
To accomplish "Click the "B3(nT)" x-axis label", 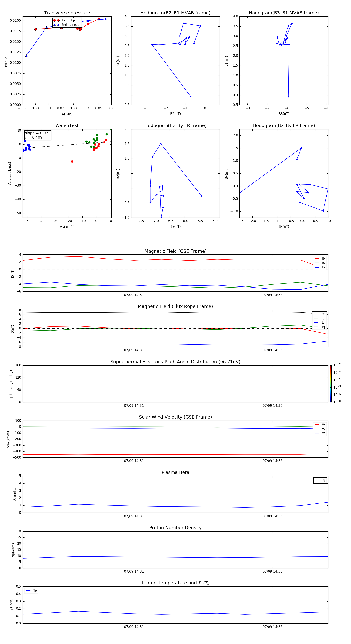I will [x=284, y=114].
